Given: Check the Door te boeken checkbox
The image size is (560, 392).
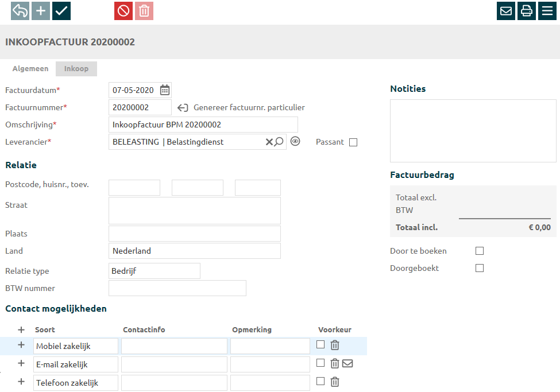Looking at the screenshot, I should [480, 251].
